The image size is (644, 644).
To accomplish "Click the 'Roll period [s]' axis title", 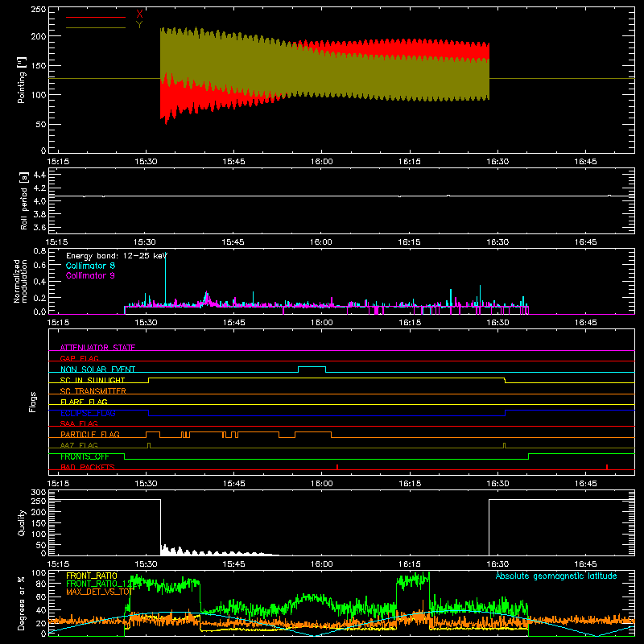I will coord(24,200).
